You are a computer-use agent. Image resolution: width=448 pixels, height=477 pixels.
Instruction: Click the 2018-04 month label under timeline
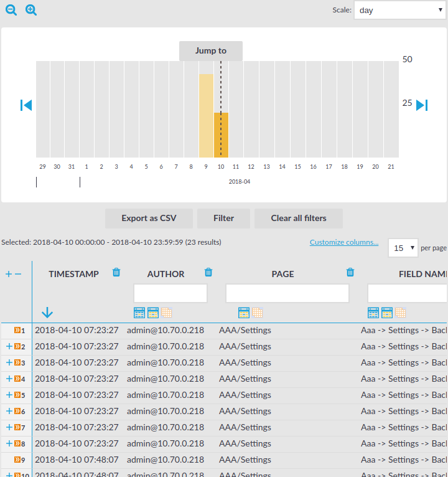pyautogui.click(x=240, y=182)
